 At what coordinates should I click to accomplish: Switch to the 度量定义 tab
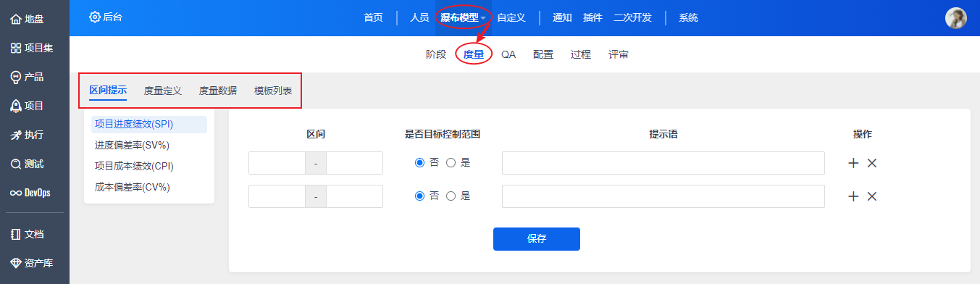coord(163,91)
